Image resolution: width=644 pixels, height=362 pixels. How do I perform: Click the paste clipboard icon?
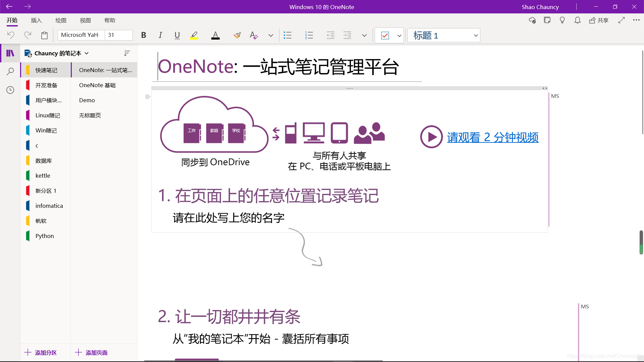coord(44,35)
